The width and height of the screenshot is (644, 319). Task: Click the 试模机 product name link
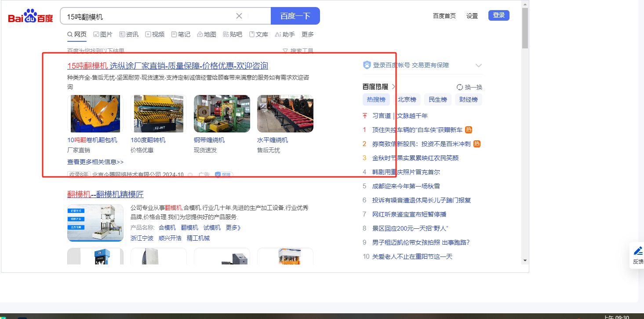coord(212,227)
